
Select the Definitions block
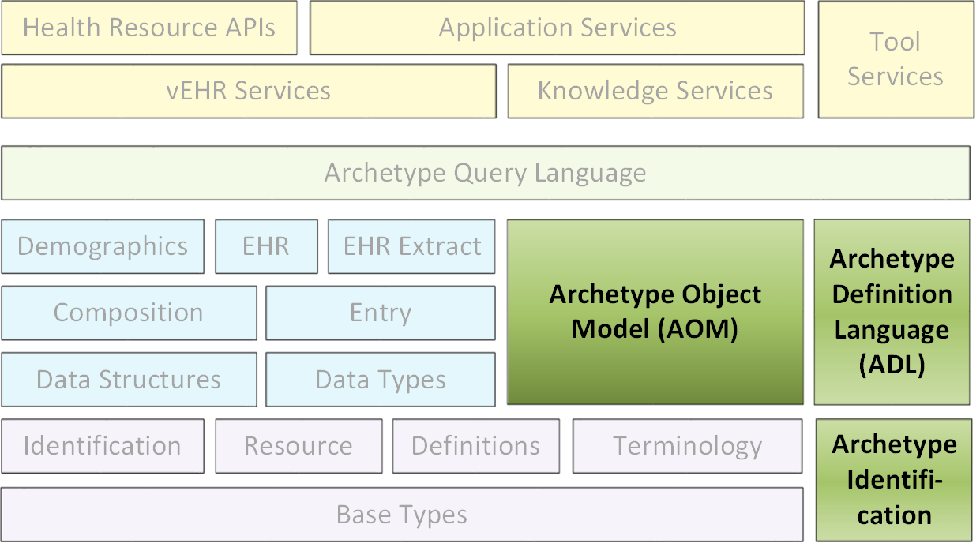(476, 446)
